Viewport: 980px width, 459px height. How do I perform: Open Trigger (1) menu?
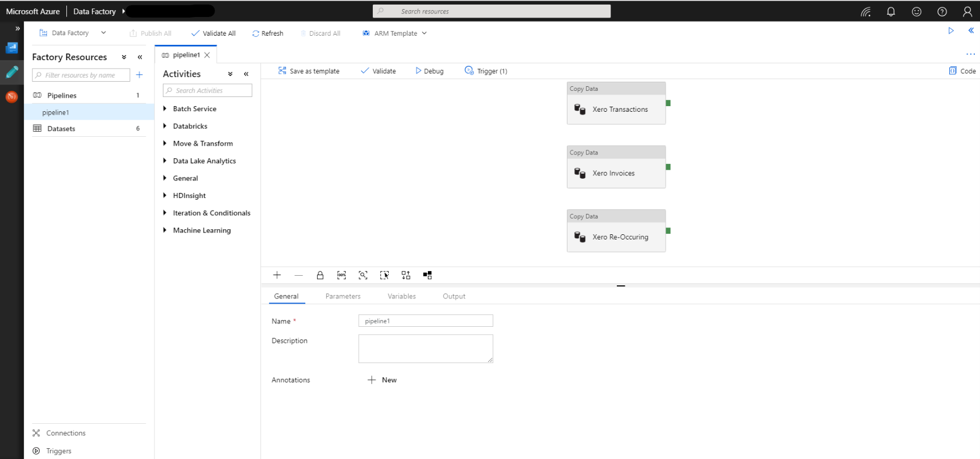pyautogui.click(x=486, y=71)
